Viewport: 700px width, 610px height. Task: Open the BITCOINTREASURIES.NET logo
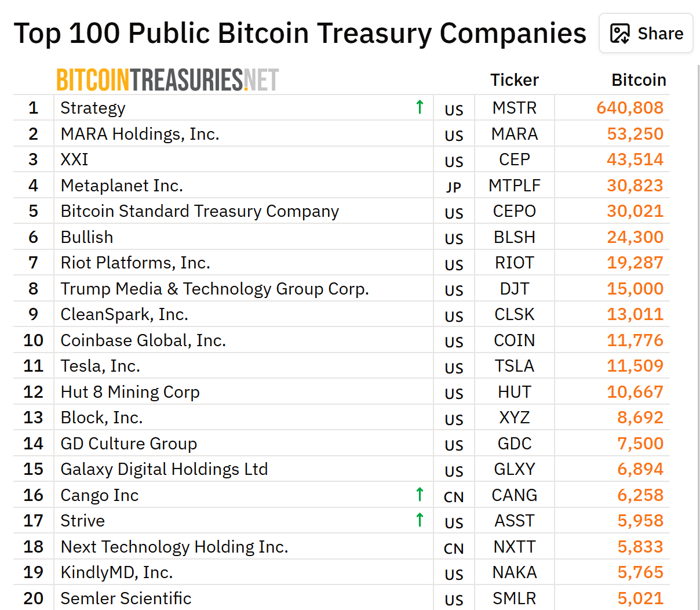click(167, 78)
